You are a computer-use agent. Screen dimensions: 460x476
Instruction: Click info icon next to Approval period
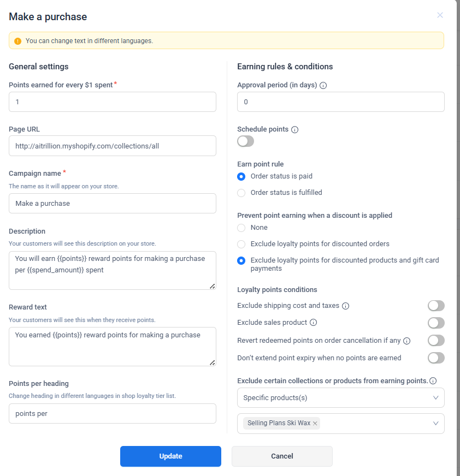click(x=323, y=86)
